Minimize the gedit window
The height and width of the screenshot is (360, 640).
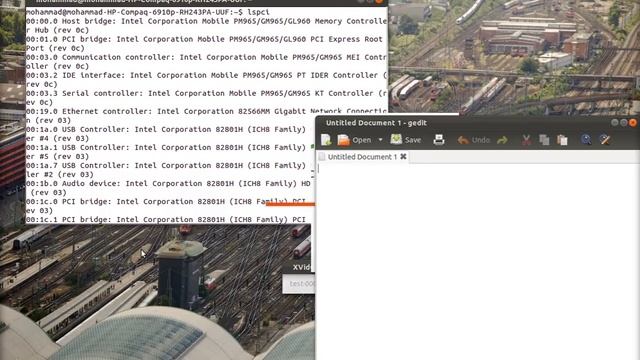(615, 122)
